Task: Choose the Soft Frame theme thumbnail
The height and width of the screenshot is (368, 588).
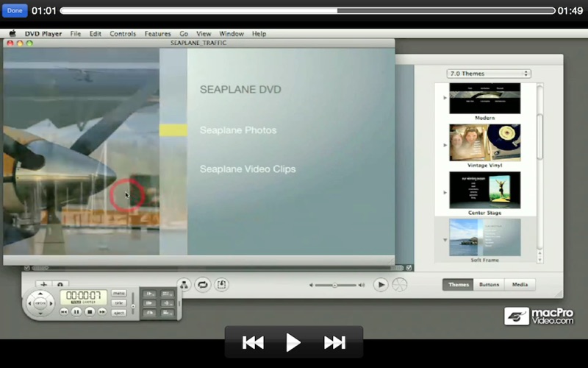Action: 485,237
